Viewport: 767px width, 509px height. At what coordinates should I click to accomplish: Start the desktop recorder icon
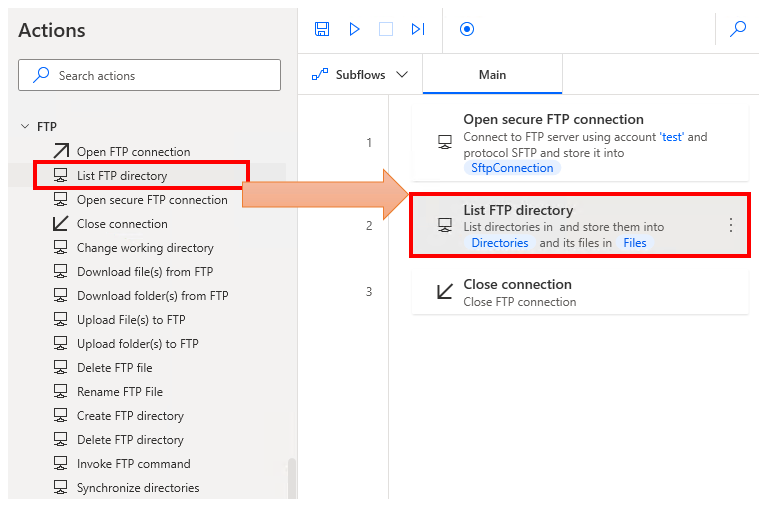(466, 29)
